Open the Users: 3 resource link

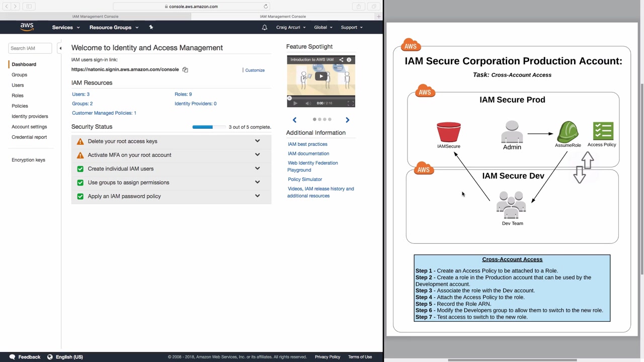coord(80,94)
